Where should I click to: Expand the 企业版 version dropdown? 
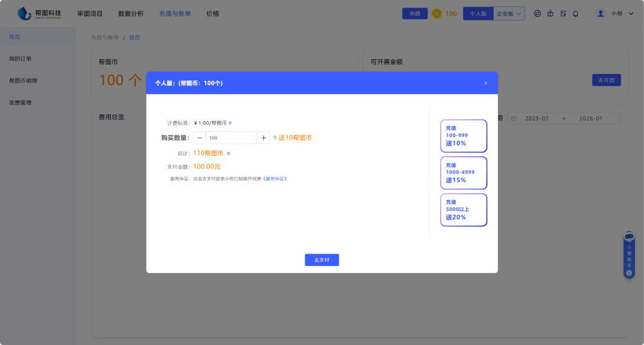coord(509,14)
